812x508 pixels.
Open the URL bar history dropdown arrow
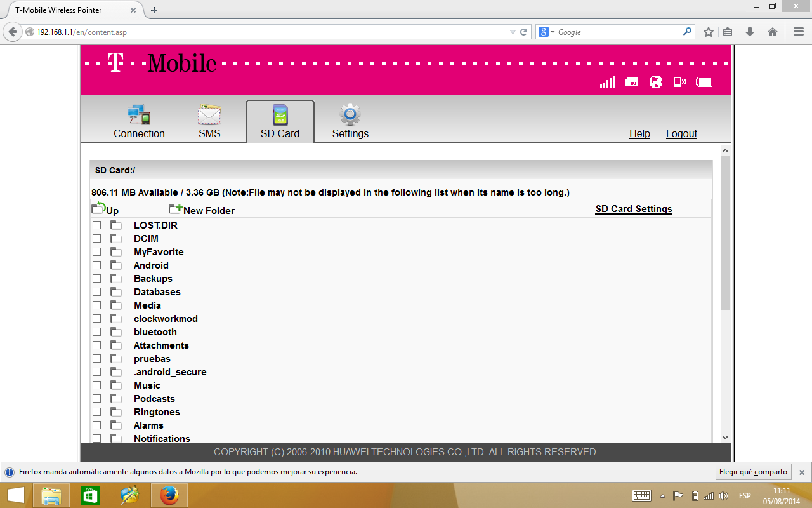513,32
